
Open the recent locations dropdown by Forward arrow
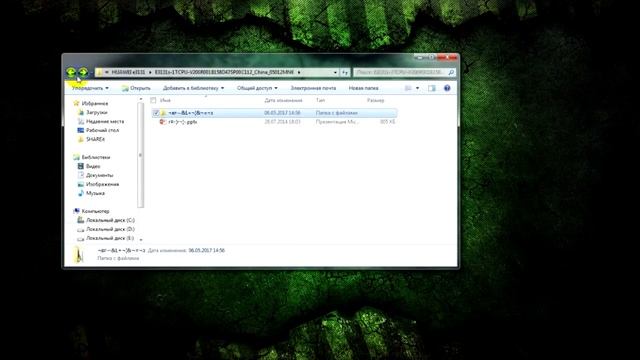pos(91,73)
